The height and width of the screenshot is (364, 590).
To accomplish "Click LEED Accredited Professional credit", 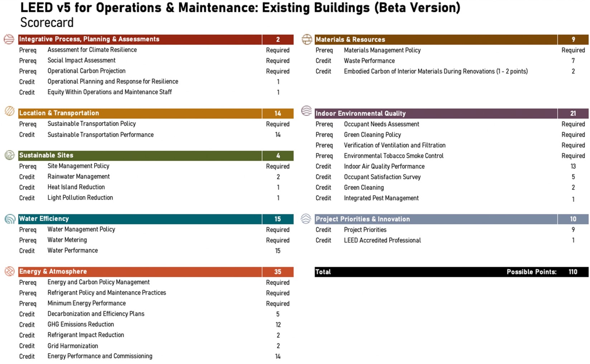I will pyautogui.click(x=382, y=240).
